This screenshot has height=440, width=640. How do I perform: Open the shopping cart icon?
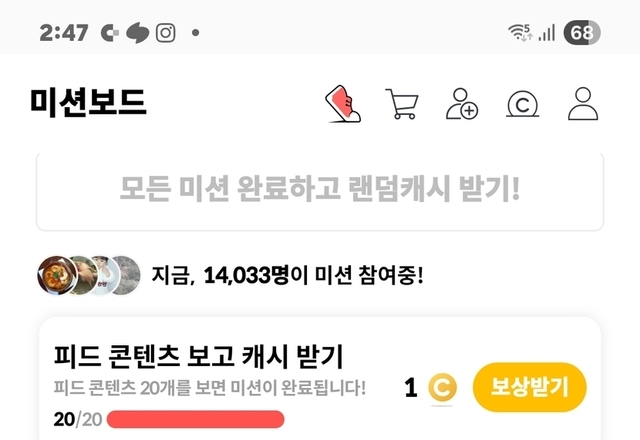pos(402,104)
